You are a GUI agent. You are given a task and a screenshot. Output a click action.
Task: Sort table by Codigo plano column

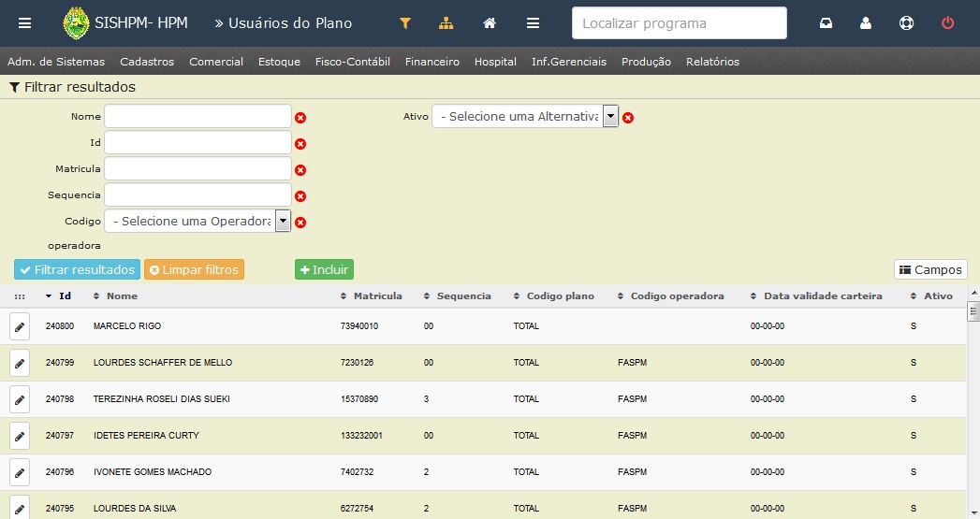pyautogui.click(x=554, y=296)
